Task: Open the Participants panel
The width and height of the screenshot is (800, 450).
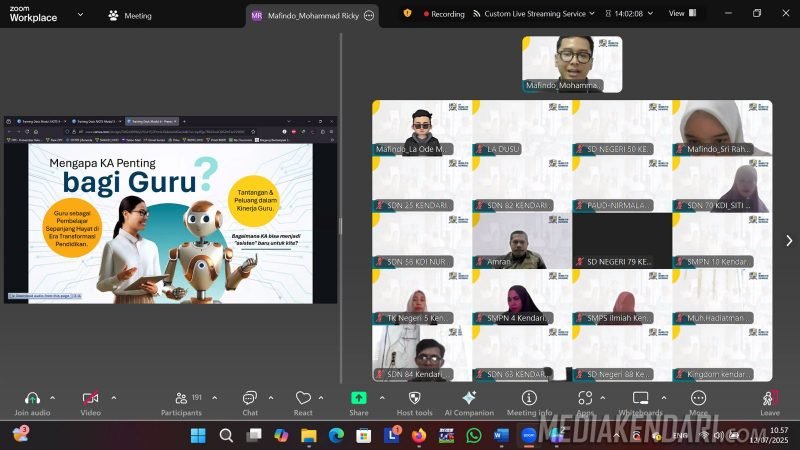Action: pyautogui.click(x=181, y=398)
